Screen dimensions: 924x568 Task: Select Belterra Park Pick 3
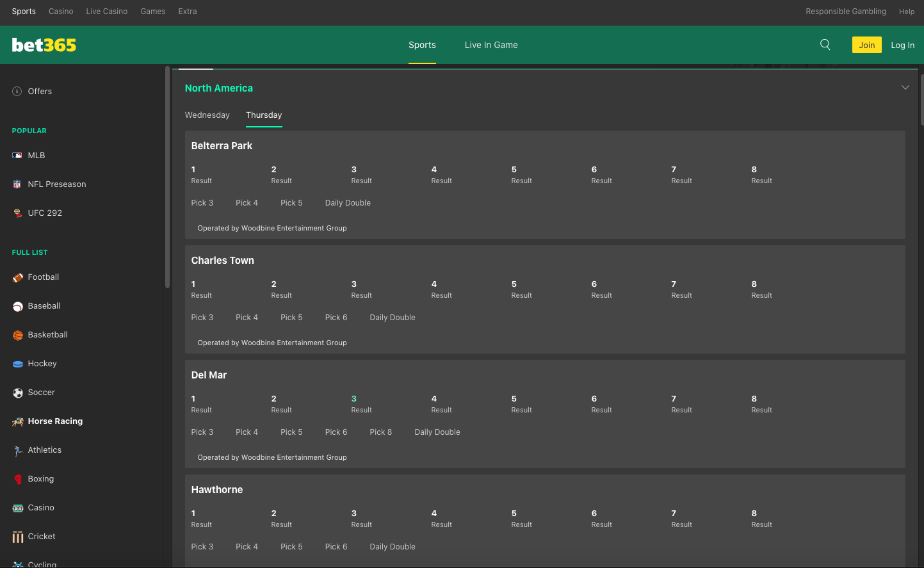click(202, 203)
